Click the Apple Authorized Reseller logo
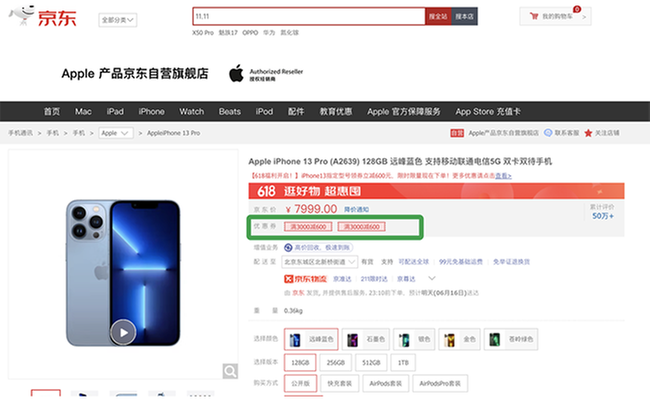Viewport: 650px width, 399px height. coord(266,73)
